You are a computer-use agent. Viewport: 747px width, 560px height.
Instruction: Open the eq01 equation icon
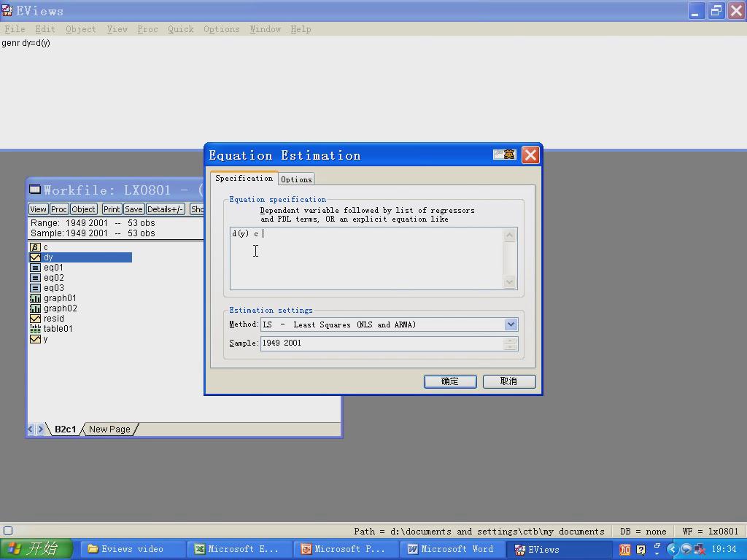point(35,268)
